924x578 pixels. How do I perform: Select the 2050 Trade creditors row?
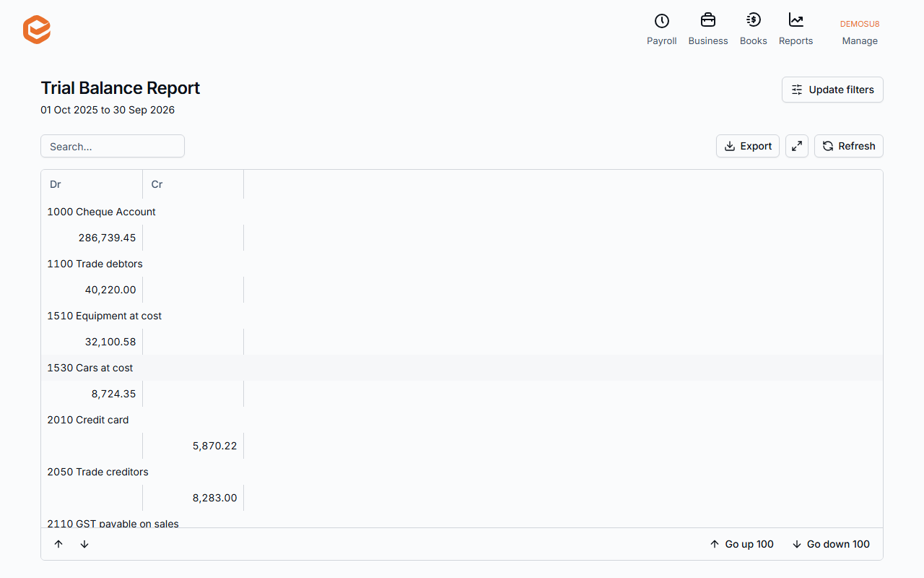point(462,472)
